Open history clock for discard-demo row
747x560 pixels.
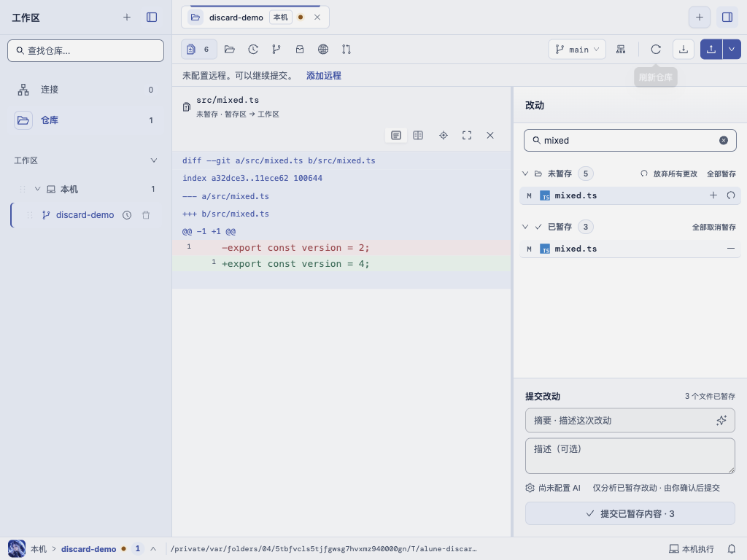click(x=127, y=215)
